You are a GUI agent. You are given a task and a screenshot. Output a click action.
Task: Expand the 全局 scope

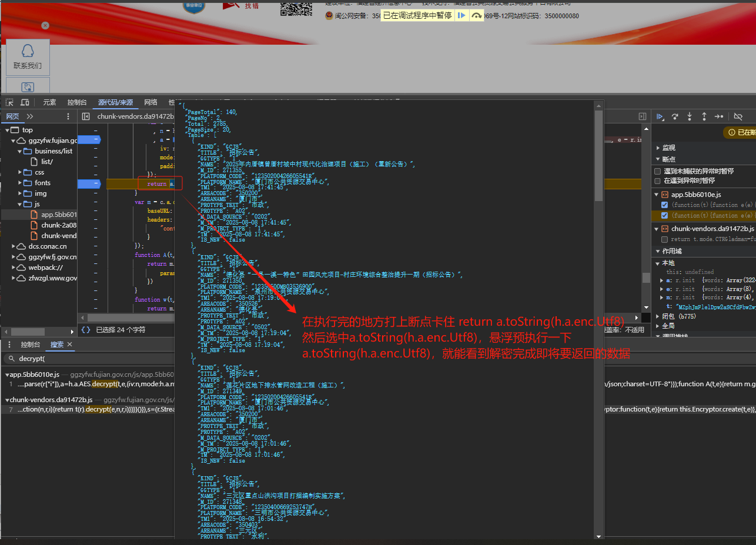pyautogui.click(x=658, y=326)
